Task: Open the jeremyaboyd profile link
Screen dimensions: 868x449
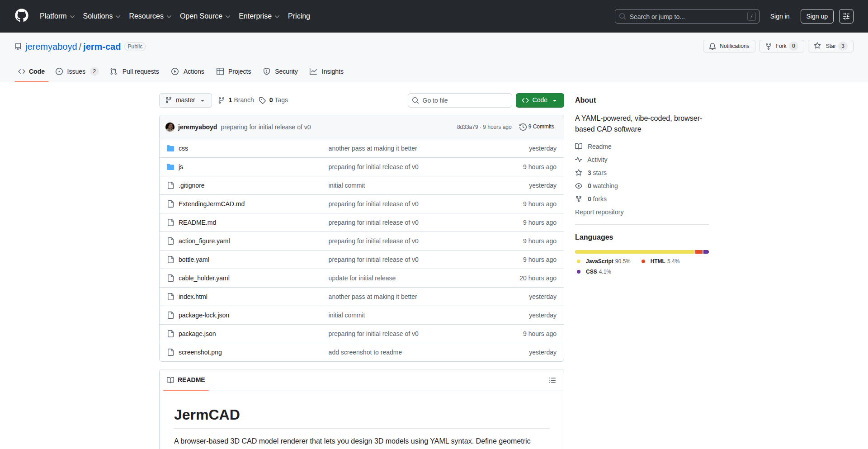Action: pos(51,47)
